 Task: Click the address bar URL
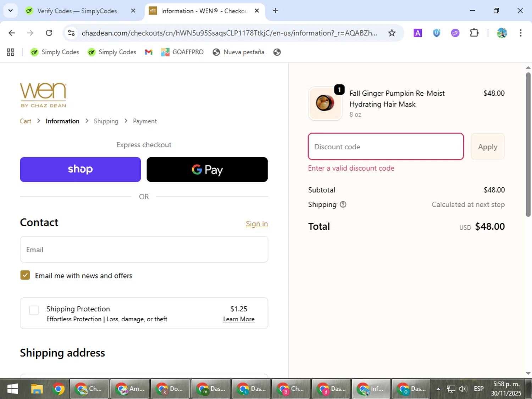point(229,33)
